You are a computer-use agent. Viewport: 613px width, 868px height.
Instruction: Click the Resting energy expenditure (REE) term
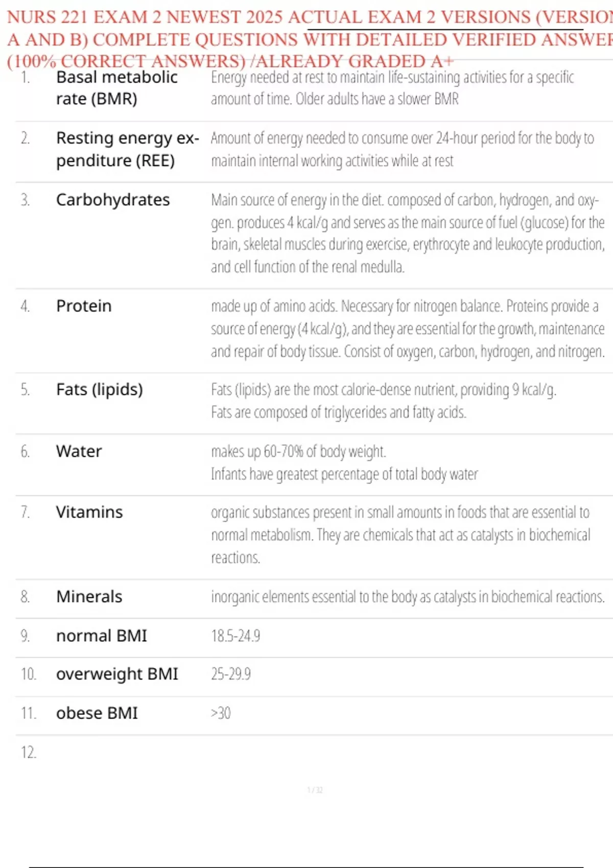click(x=128, y=149)
